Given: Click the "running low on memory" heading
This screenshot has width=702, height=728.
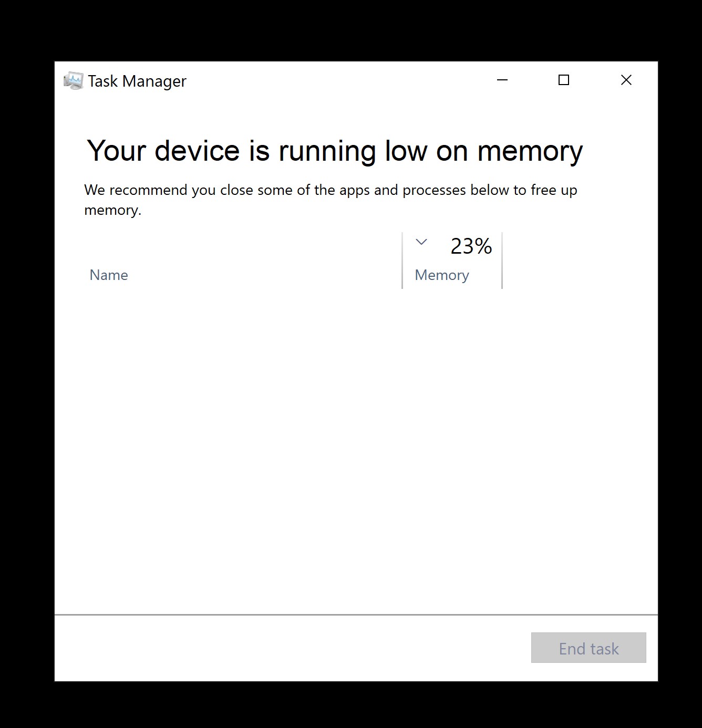Looking at the screenshot, I should coord(335,151).
